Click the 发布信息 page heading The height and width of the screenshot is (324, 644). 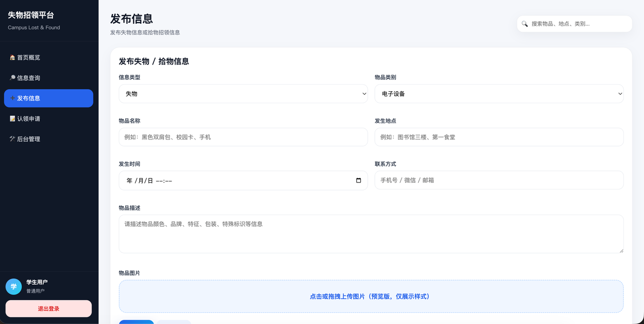(132, 19)
